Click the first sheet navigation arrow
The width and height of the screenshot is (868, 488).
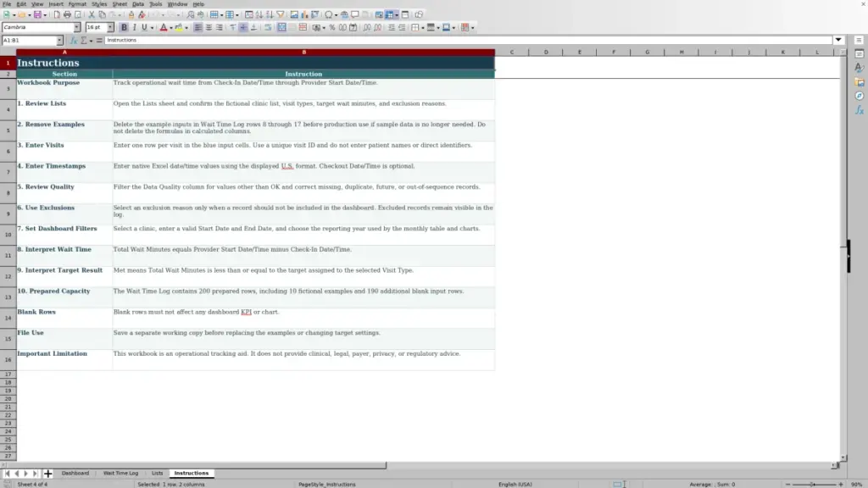[x=7, y=474]
